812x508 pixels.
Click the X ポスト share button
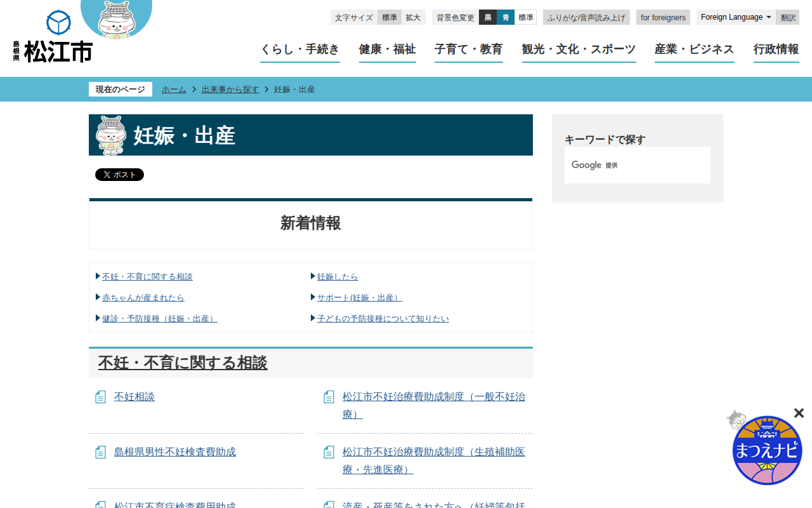[119, 175]
